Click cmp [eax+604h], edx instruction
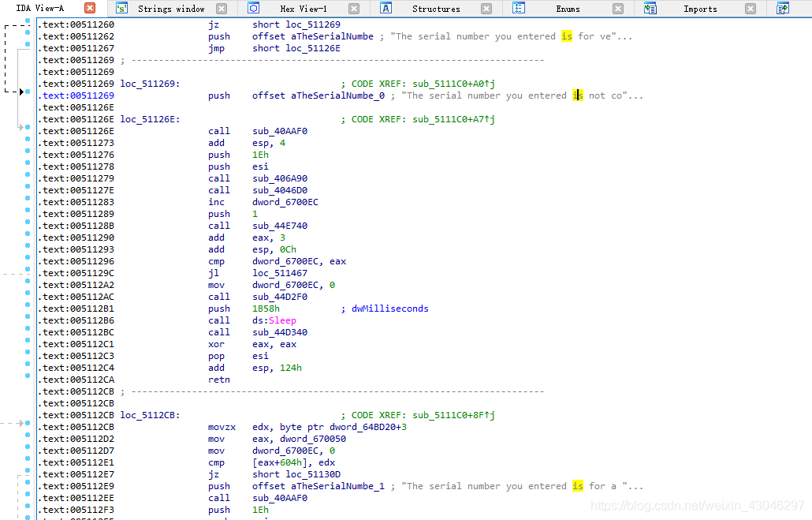The image size is (812, 520). (x=271, y=462)
